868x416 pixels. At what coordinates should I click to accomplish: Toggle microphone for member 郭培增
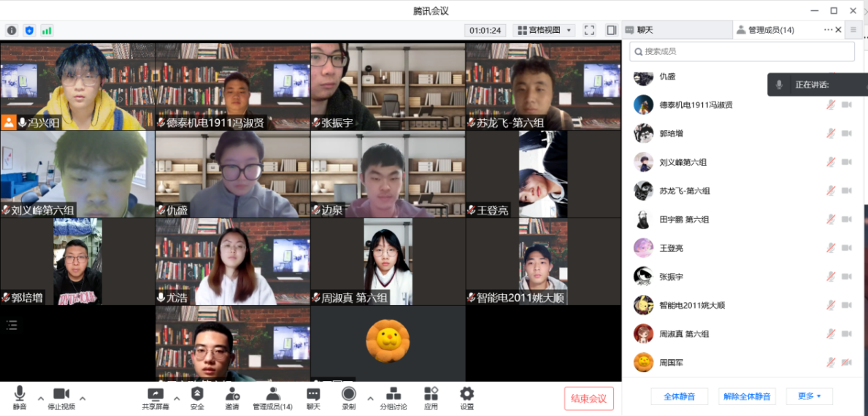pos(830,134)
